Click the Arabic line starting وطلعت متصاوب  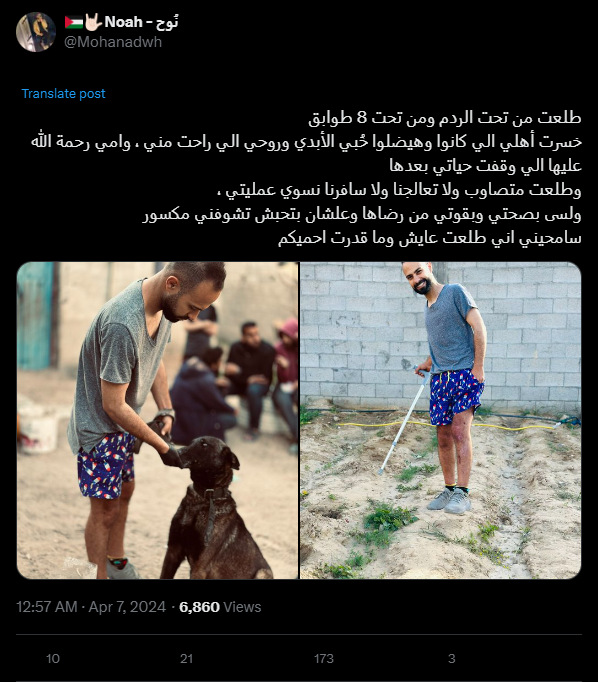tap(399, 190)
